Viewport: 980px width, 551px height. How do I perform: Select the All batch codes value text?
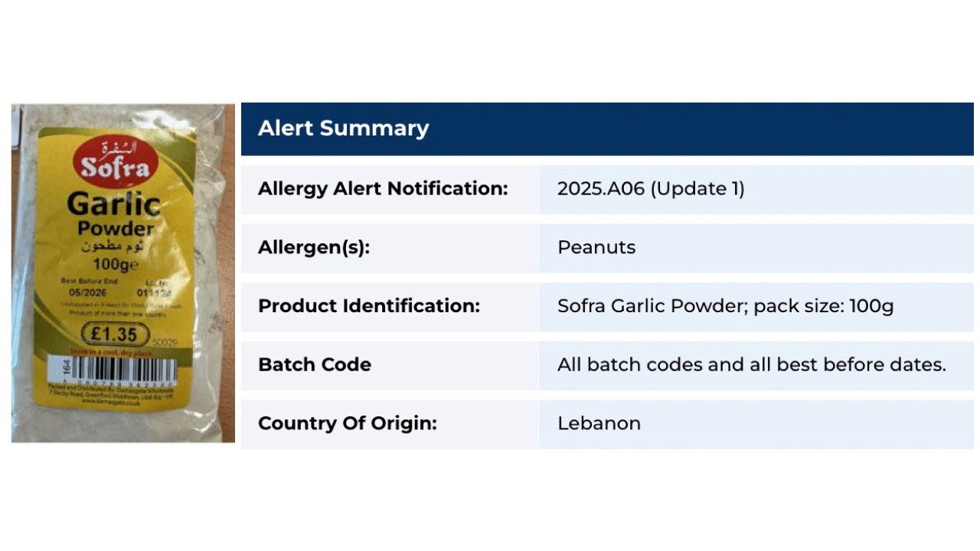click(x=752, y=364)
